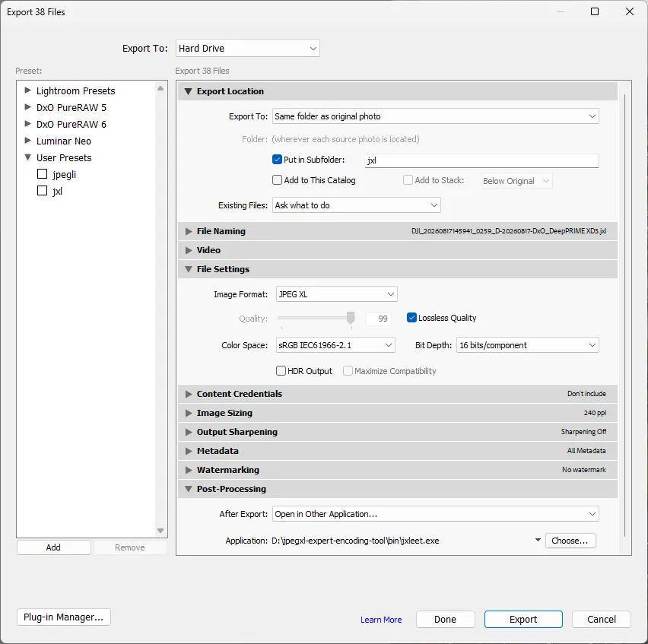Click the Maximize Compatibility checkbox
The image size is (648, 644).
tap(348, 370)
